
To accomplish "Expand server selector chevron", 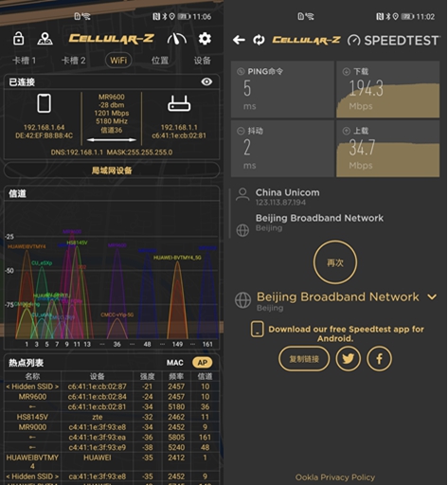I will (x=432, y=296).
